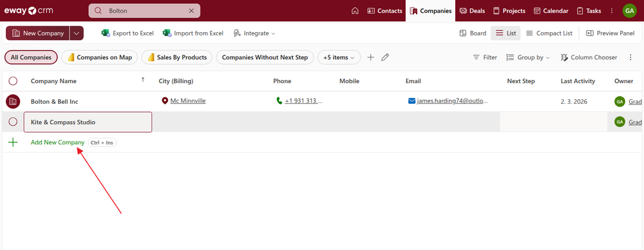
Task: Call the +1 931 313 phone link
Action: click(x=304, y=101)
